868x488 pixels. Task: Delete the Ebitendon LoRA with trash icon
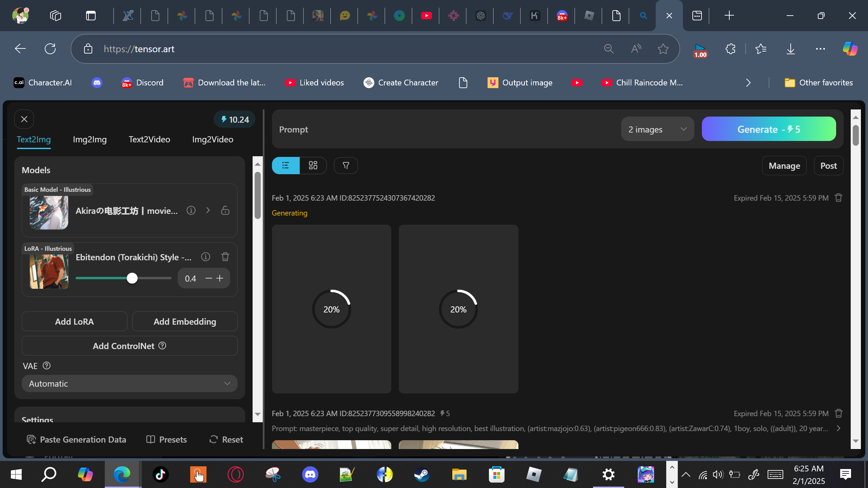pos(225,257)
